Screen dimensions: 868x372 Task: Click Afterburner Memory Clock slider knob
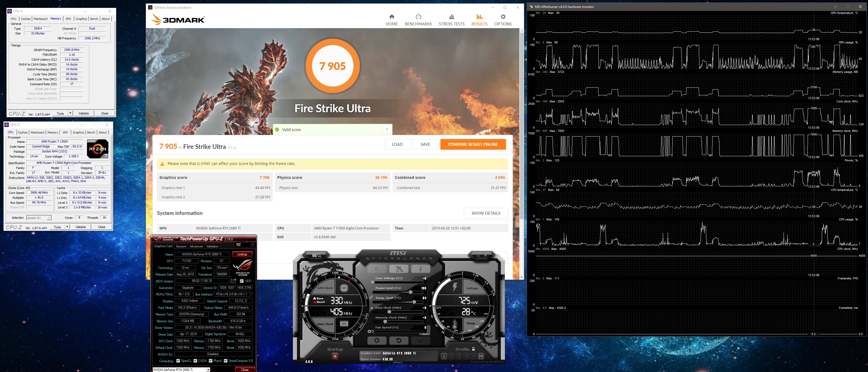coord(385,321)
